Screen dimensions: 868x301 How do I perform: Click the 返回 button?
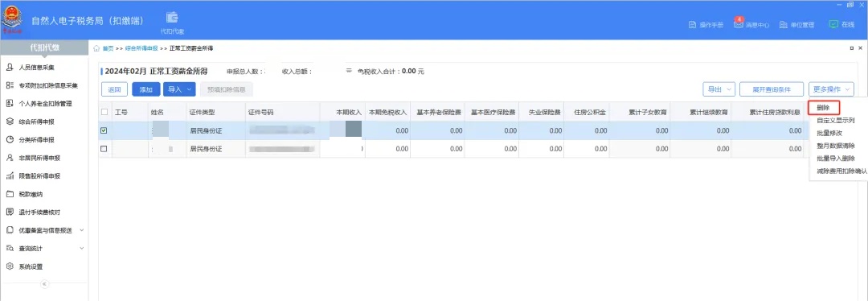pyautogui.click(x=115, y=89)
